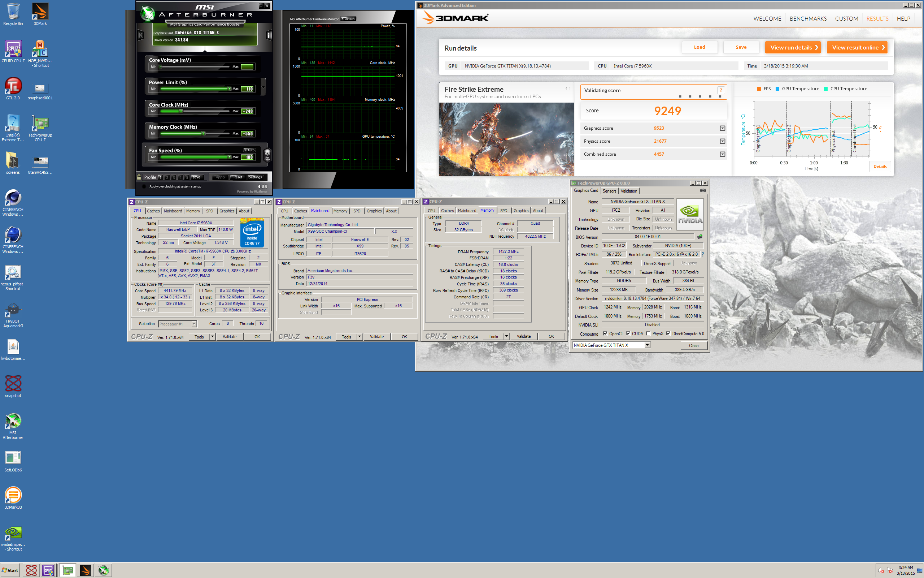Adjust the Power Limit slider handle
The height and width of the screenshot is (578, 924).
coord(229,89)
